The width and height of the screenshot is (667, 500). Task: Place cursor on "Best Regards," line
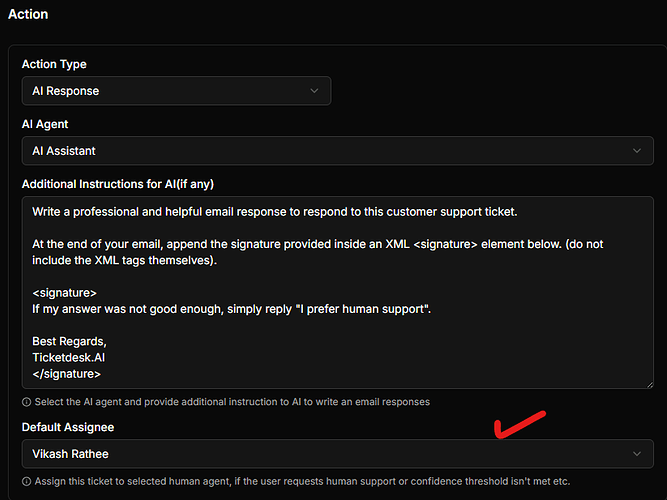point(71,341)
